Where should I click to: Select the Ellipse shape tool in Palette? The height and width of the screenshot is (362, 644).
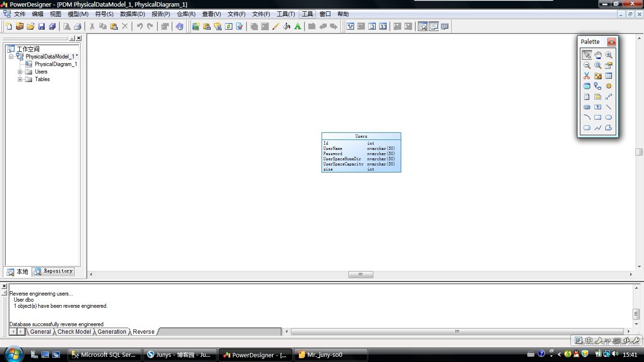click(x=609, y=117)
